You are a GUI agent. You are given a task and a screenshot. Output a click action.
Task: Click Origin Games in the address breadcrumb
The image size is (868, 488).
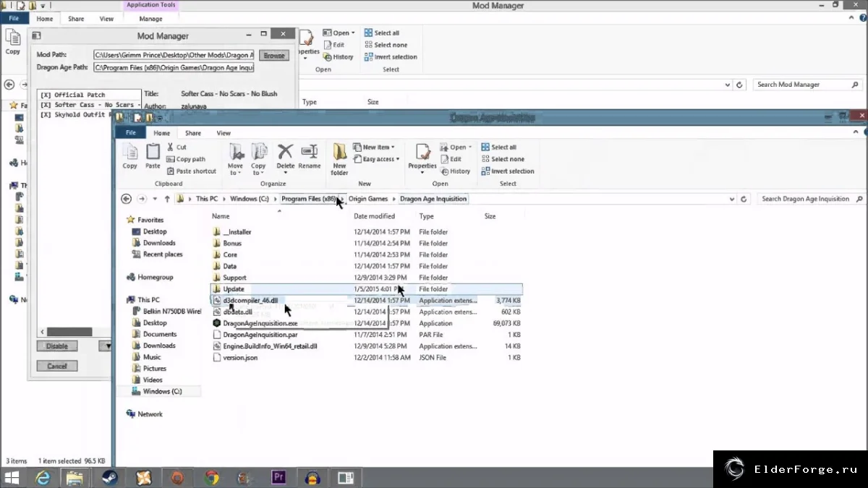coord(368,199)
